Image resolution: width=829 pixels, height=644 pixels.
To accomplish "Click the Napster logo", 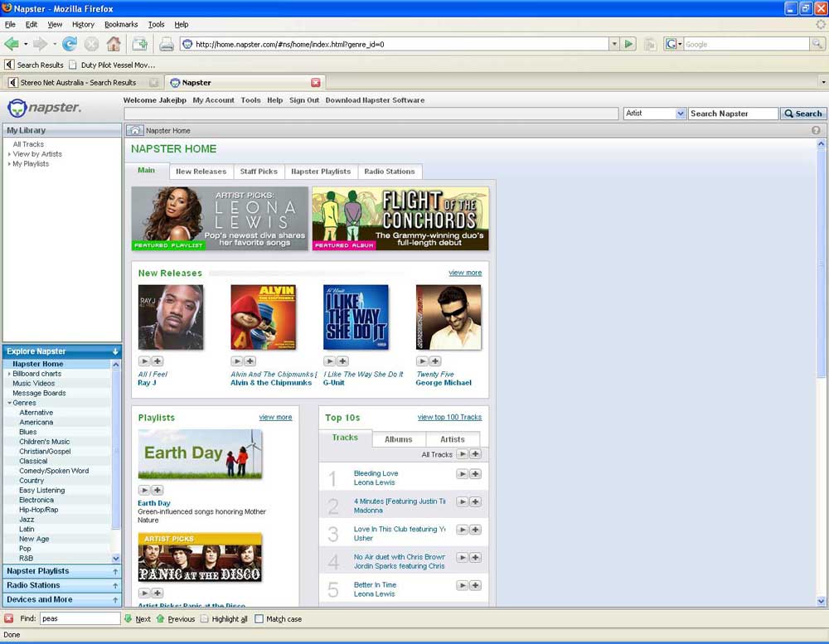I will coord(45,108).
